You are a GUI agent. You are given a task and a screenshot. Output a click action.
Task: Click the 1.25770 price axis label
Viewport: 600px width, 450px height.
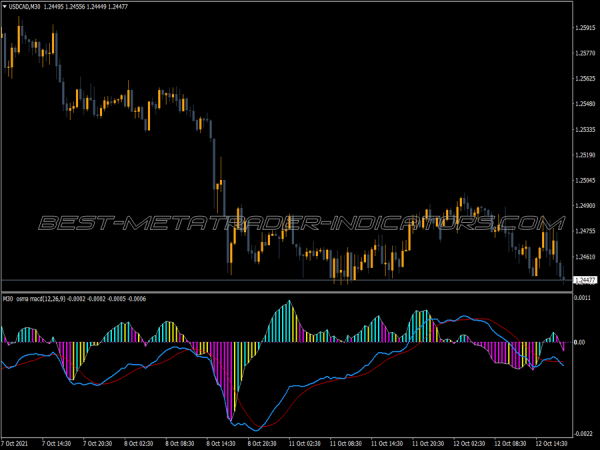585,53
